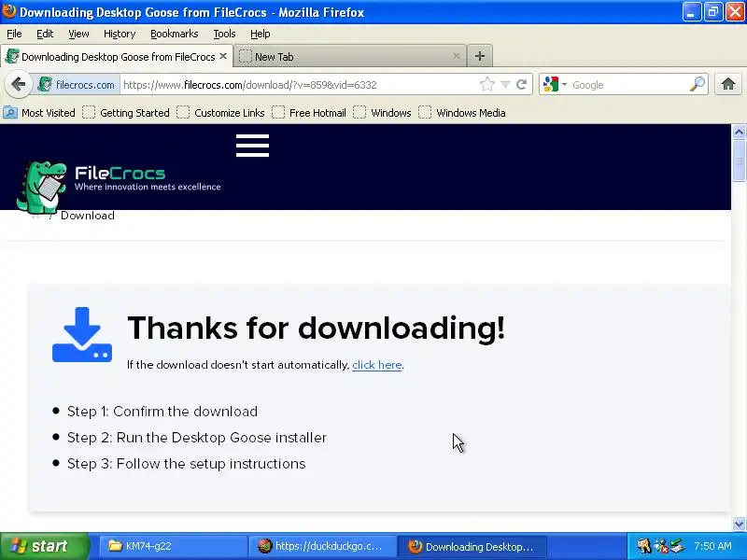
Task: Open the hamburger menu on FileCrocs header
Action: coord(252,146)
